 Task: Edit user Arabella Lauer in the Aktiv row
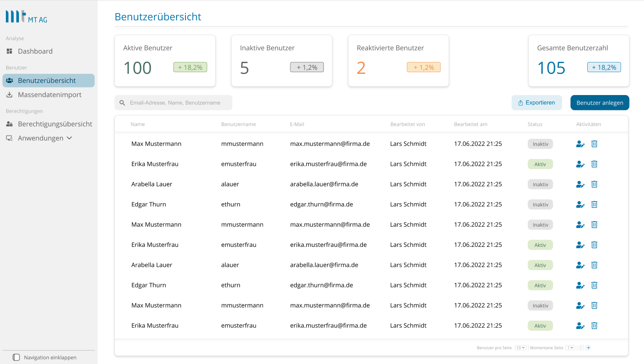click(x=580, y=265)
